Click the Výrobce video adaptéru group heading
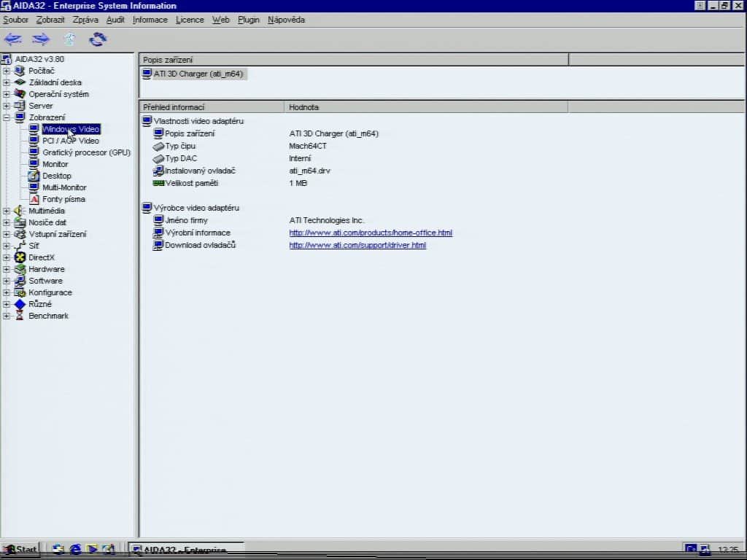Screen dimensions: 747x560 196,208
